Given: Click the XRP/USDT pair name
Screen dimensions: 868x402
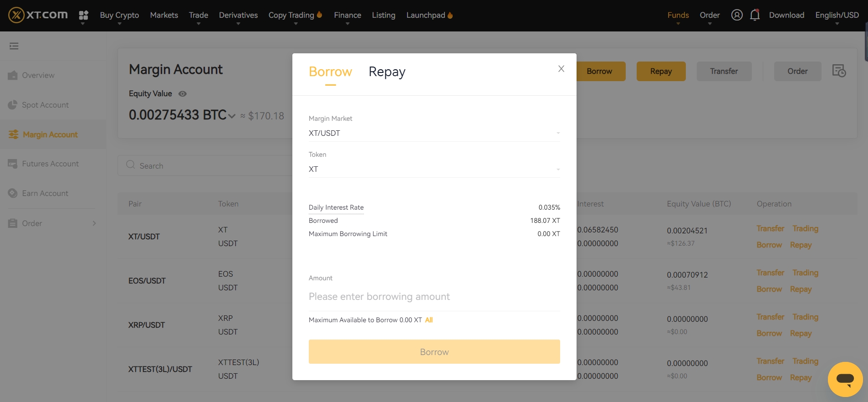Looking at the screenshot, I should coord(146,325).
